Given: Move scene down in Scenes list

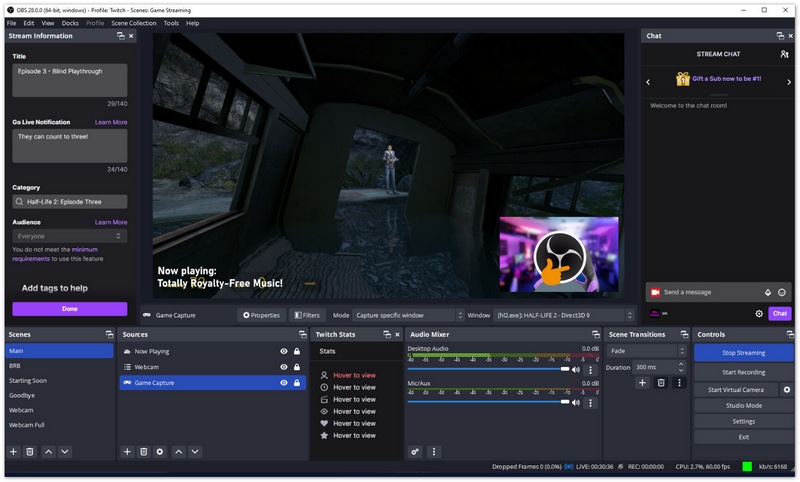Looking at the screenshot, I should [65, 452].
